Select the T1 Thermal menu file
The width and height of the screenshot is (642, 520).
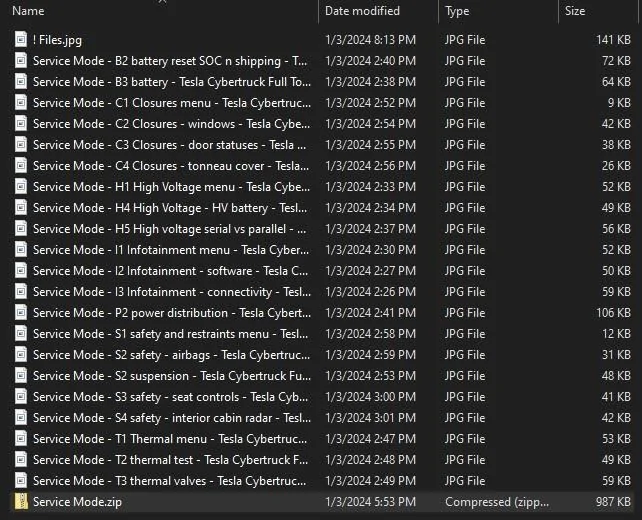(x=170, y=439)
